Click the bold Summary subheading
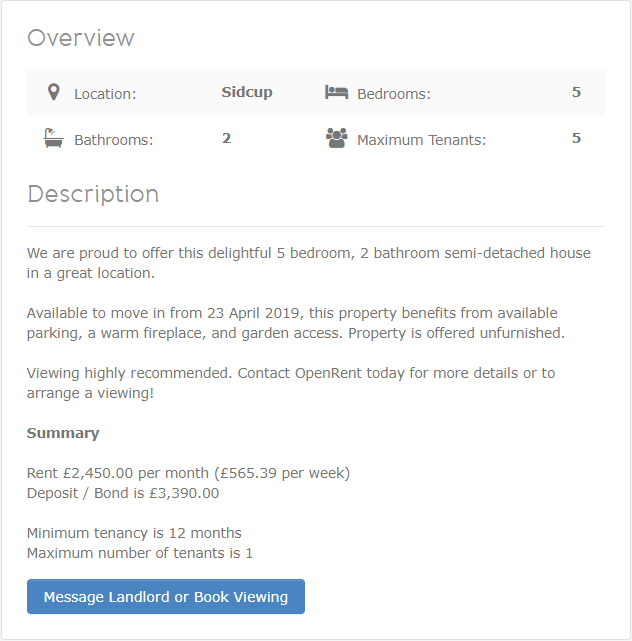This screenshot has height=641, width=632. (x=63, y=433)
